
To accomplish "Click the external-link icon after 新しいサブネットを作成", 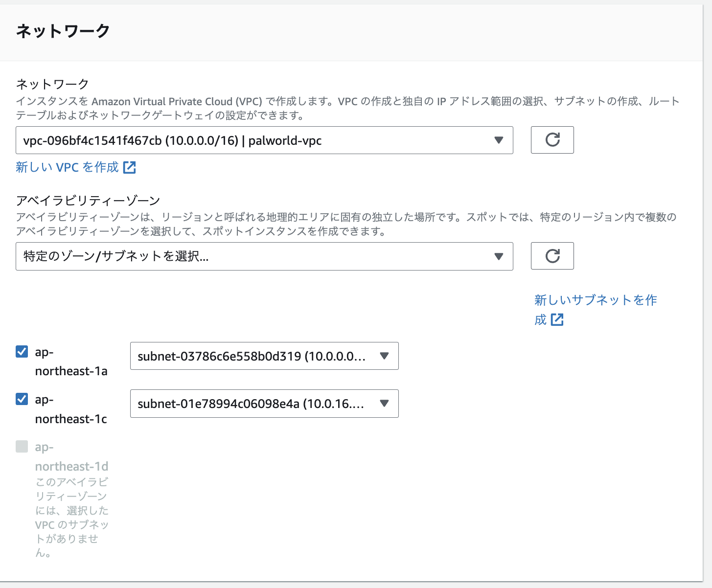I will [x=557, y=320].
